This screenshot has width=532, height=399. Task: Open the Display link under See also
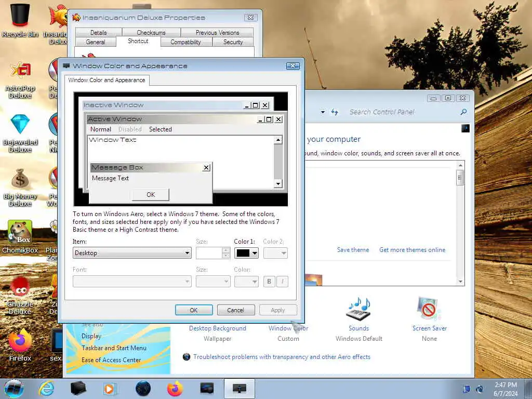tap(91, 336)
